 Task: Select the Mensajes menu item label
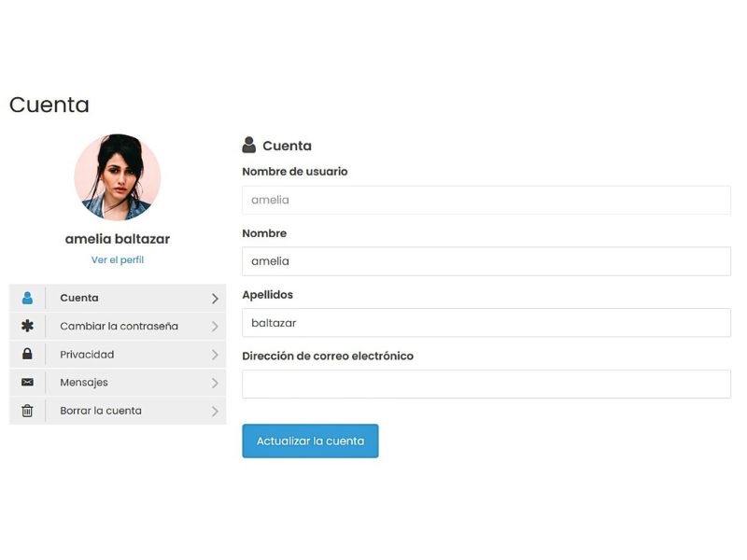[x=84, y=383]
